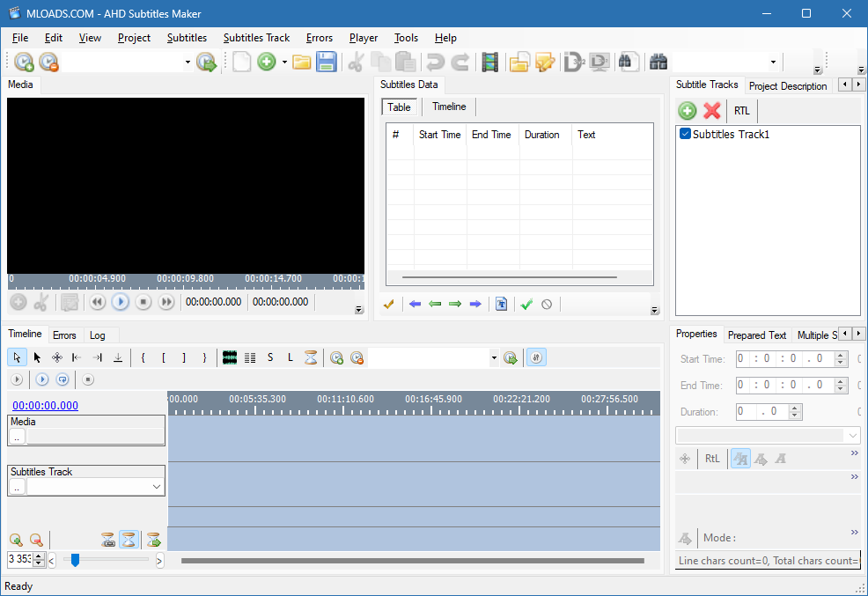This screenshot has height=596, width=868.
Task: Click the blue left arrow under the subtitles table
Action: 415,304
